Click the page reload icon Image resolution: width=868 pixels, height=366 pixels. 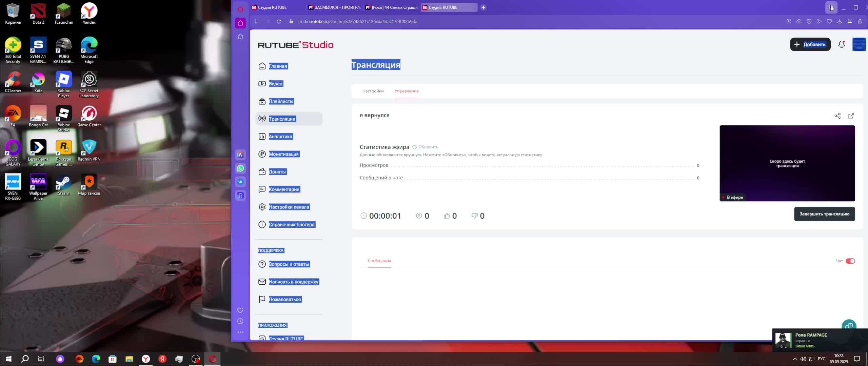coord(279,21)
